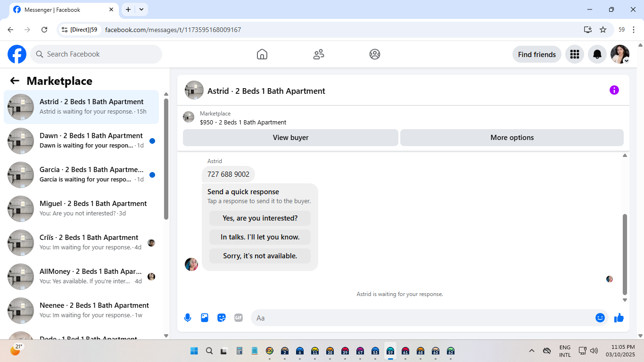Send quick reply 'Sorry, it's not available.'
Screen dimensions: 644x362
pos(260,256)
